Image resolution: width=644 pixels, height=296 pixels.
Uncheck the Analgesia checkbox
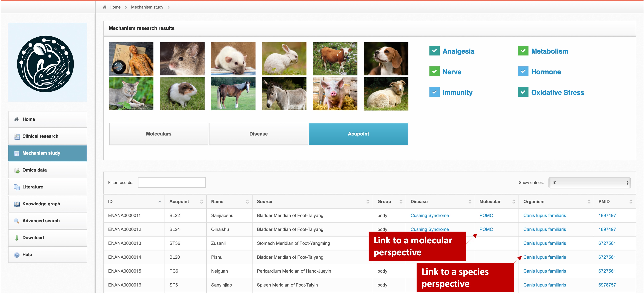click(x=434, y=51)
